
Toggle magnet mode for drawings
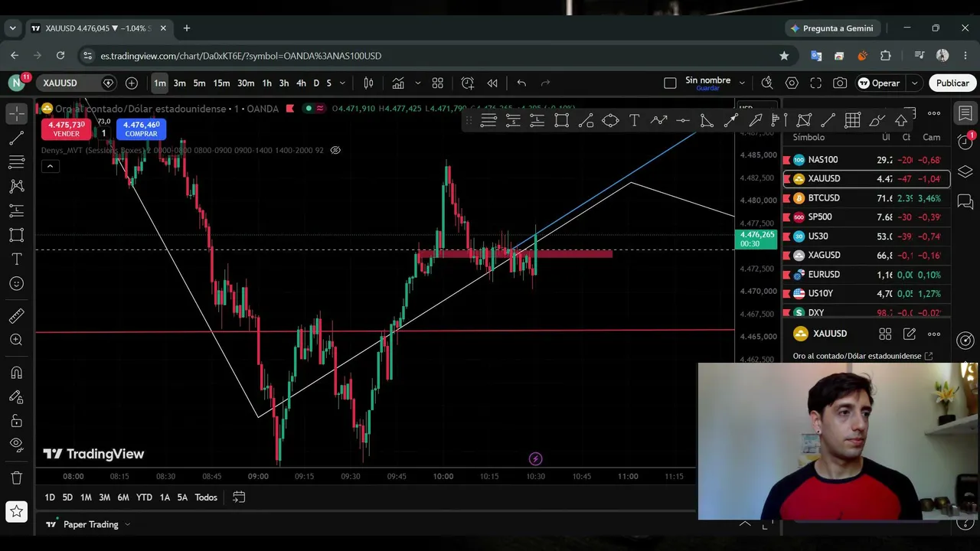pyautogui.click(x=17, y=373)
